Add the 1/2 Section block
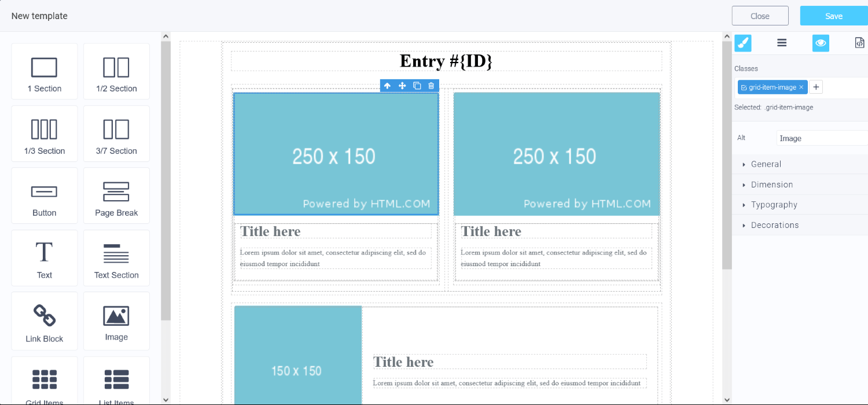The width and height of the screenshot is (868, 405). pyautogui.click(x=116, y=71)
